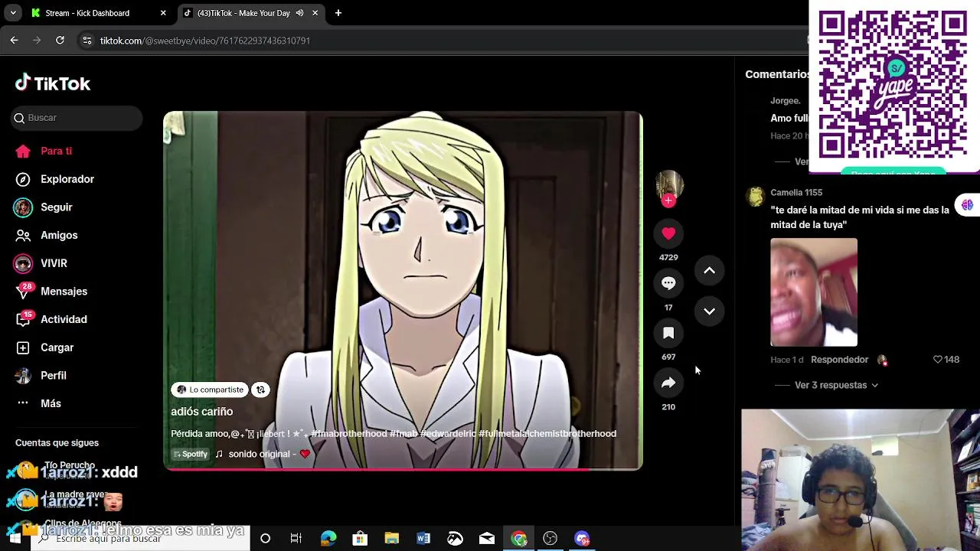The height and width of the screenshot is (551, 980).
Task: Click the Cortana circle on taskbar
Action: point(265,539)
